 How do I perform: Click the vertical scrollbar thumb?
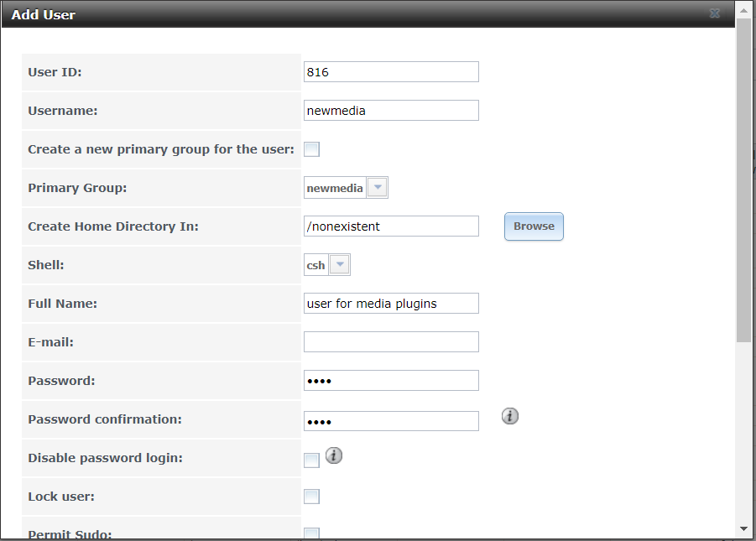(x=743, y=181)
